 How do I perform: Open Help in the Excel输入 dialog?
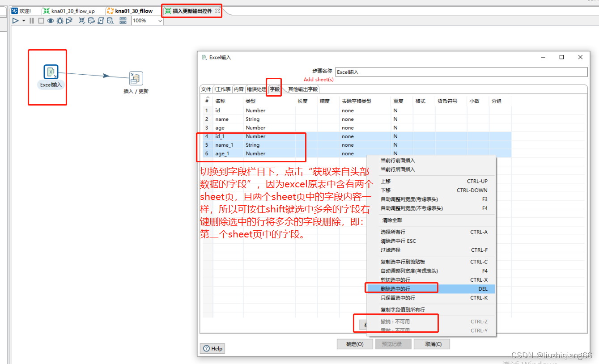coord(212,348)
